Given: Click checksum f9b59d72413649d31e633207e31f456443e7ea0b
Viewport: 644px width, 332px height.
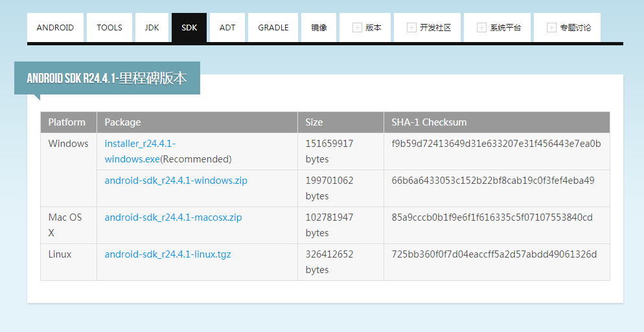Looking at the screenshot, I should point(496,144).
